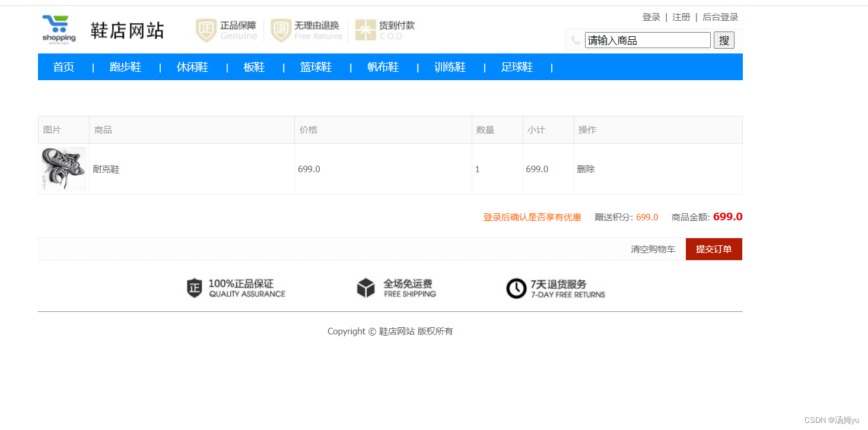The width and height of the screenshot is (868, 430).
Task: Click the 请输入商品 search input field
Action: point(647,40)
